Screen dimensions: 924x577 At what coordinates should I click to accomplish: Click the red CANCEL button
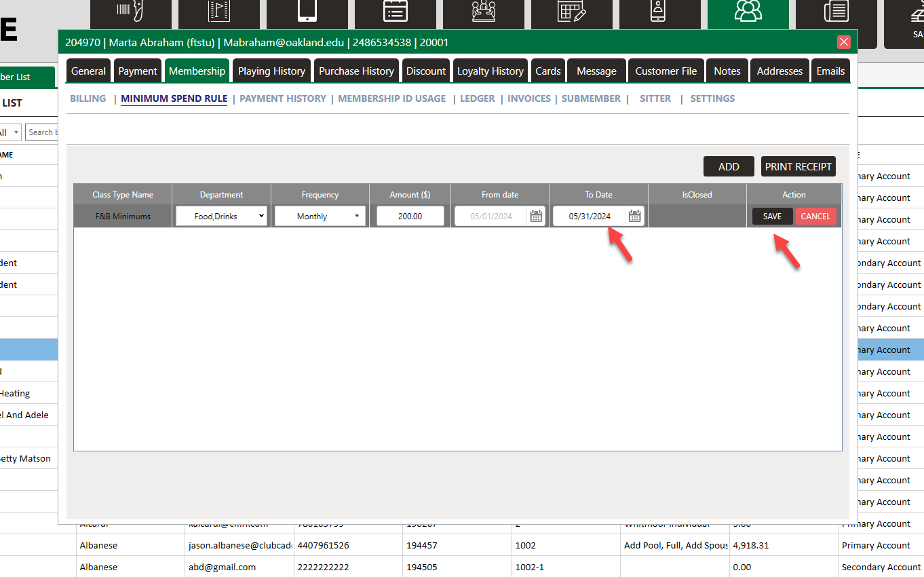(815, 217)
